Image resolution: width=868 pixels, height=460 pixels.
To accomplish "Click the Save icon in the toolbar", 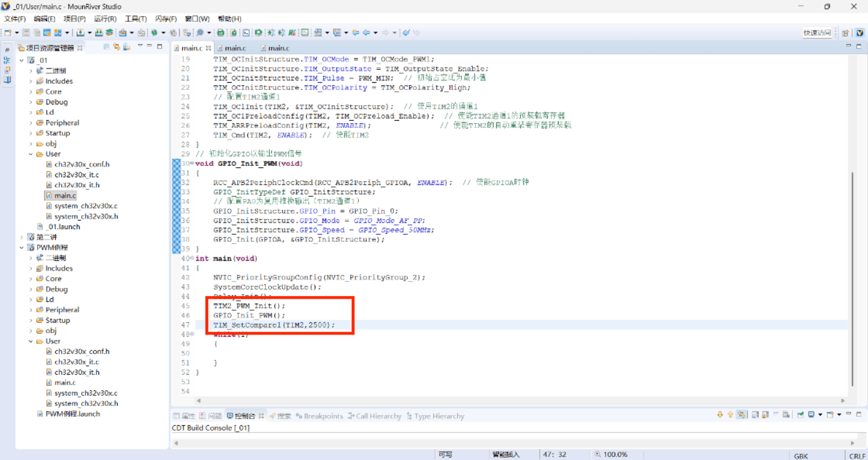I will [x=26, y=33].
